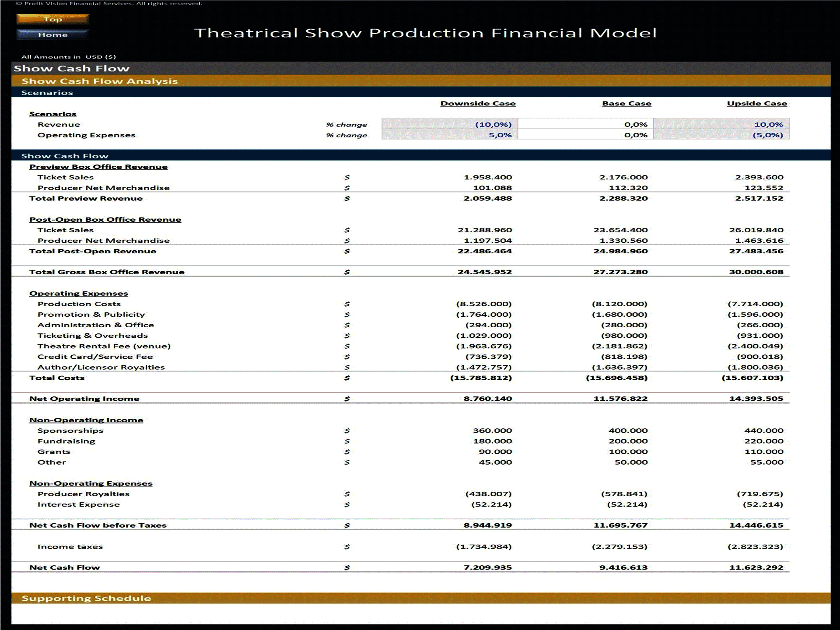Expand the Preview Box Office Revenue section
Viewport: 840px width, 630px height.
coord(98,166)
